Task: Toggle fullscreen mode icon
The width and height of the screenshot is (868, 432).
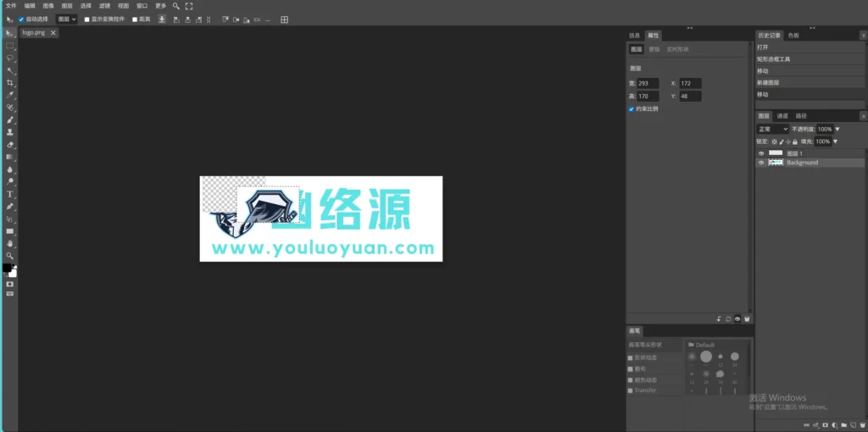Action: 189,6
